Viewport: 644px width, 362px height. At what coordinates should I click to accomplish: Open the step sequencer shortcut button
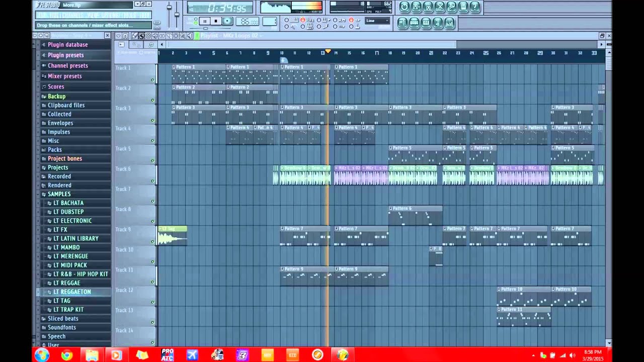point(414,23)
